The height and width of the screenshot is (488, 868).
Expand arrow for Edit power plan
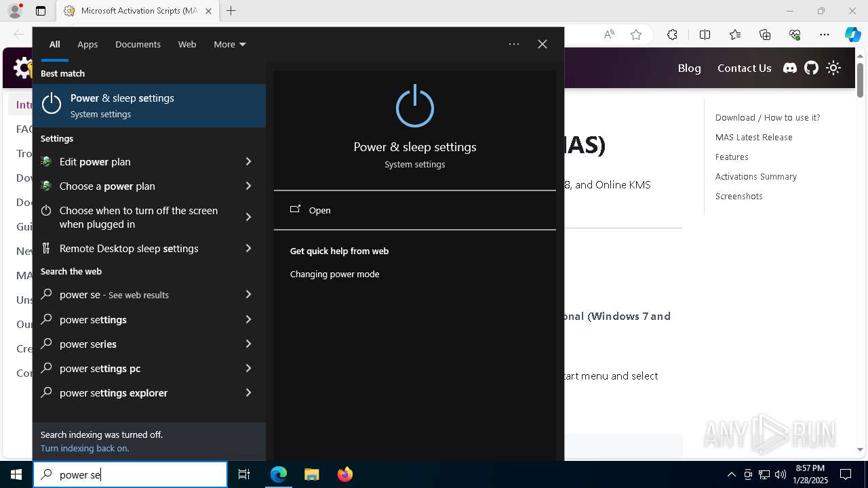pyautogui.click(x=248, y=161)
